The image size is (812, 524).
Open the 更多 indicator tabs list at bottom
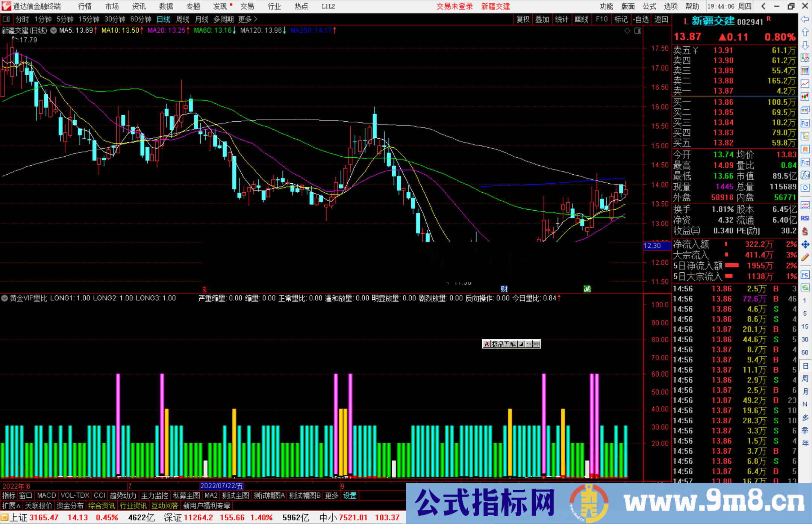click(x=332, y=495)
